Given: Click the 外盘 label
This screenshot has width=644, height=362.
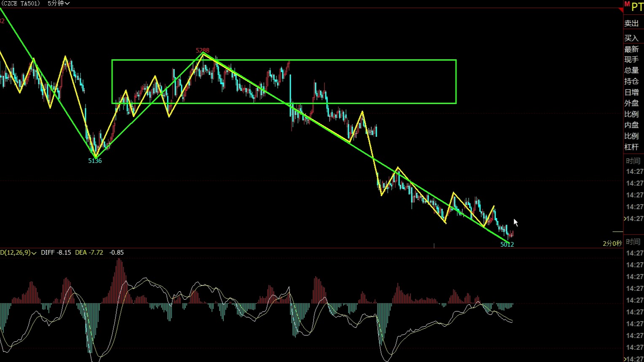Looking at the screenshot, I should pos(631,103).
